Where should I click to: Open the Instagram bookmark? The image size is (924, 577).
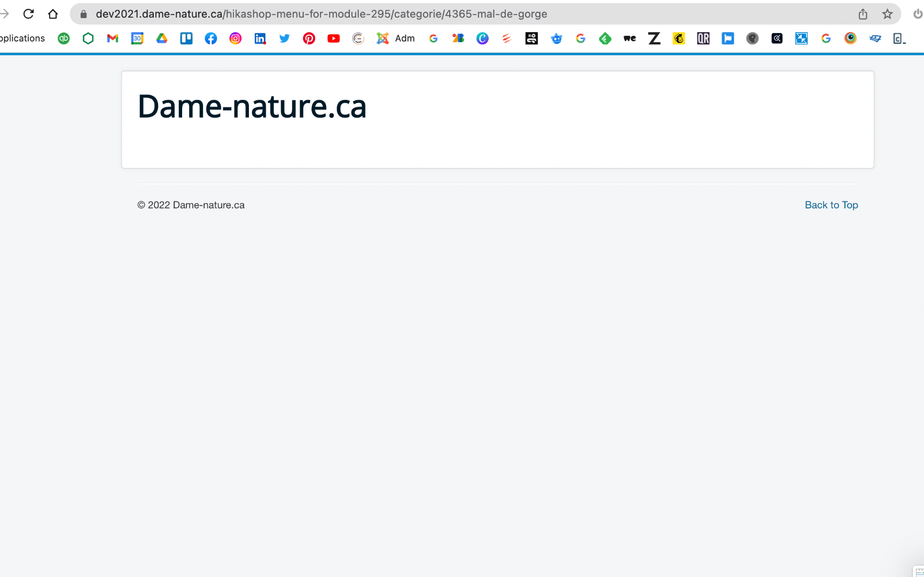(236, 38)
